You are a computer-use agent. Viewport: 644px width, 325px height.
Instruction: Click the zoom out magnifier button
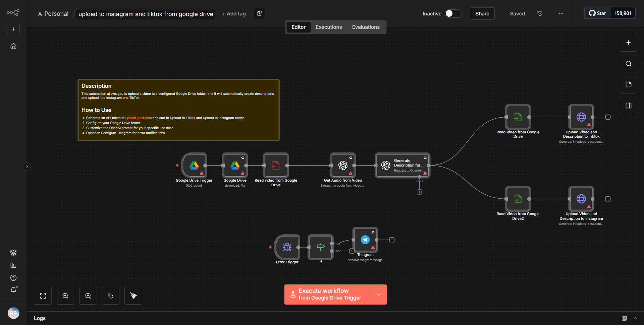pyautogui.click(x=88, y=296)
